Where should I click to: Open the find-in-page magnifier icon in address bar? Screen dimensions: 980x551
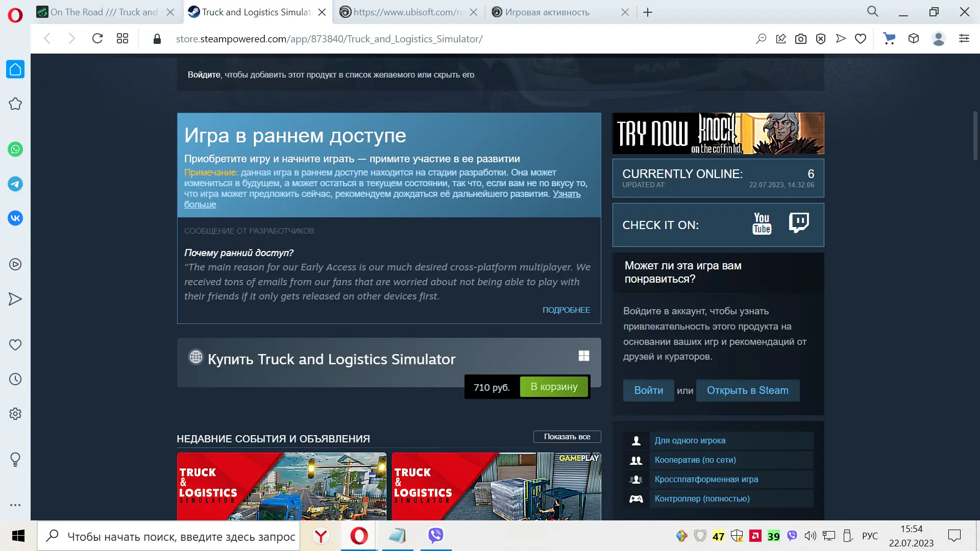[761, 39]
